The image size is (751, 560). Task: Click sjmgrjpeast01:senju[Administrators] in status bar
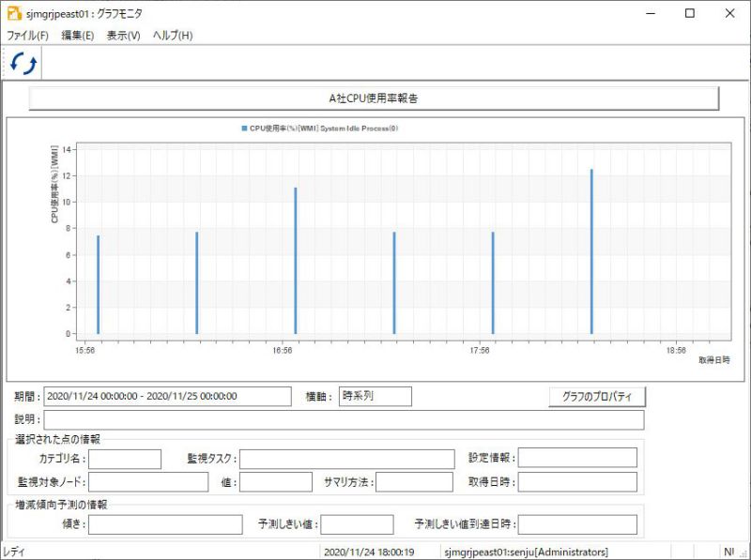point(526,552)
